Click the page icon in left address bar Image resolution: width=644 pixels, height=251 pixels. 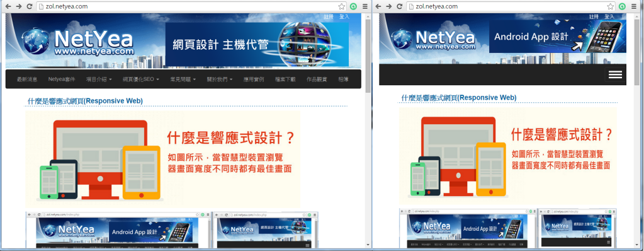(41, 6)
